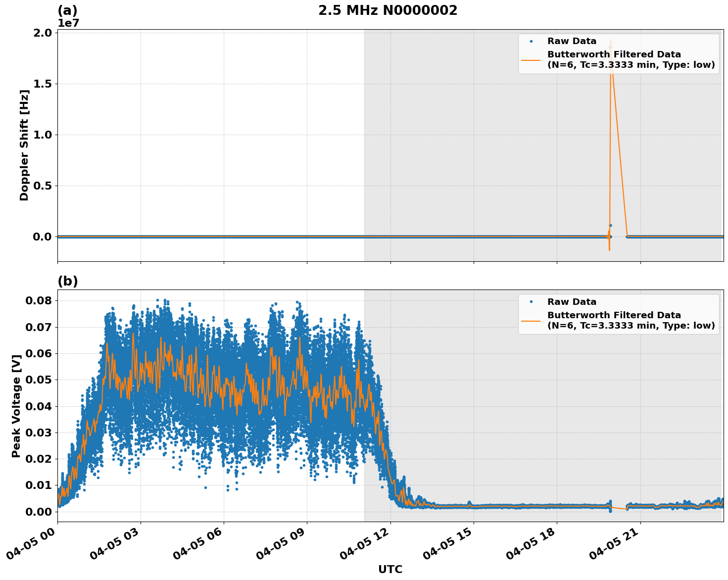Click the 'UTC' x-axis label
Viewport: 728px width, 580px height.
coord(390,569)
